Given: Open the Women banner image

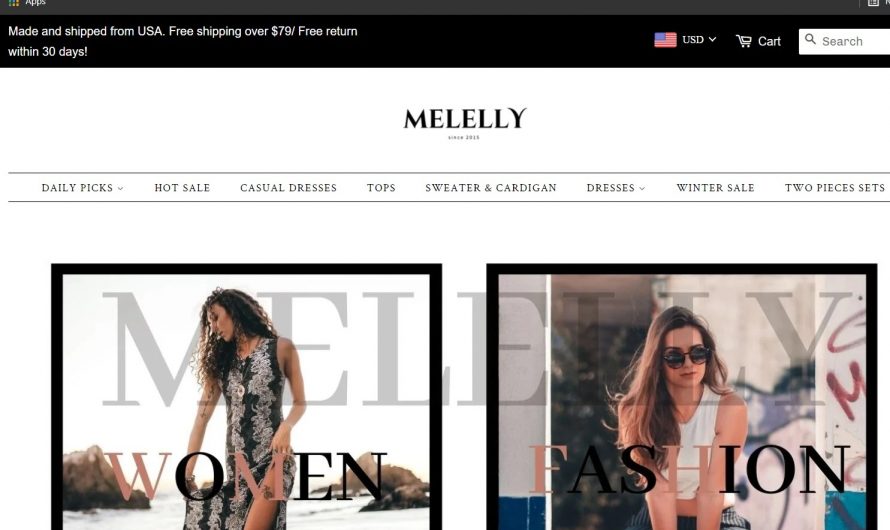Looking at the screenshot, I should point(246,397).
